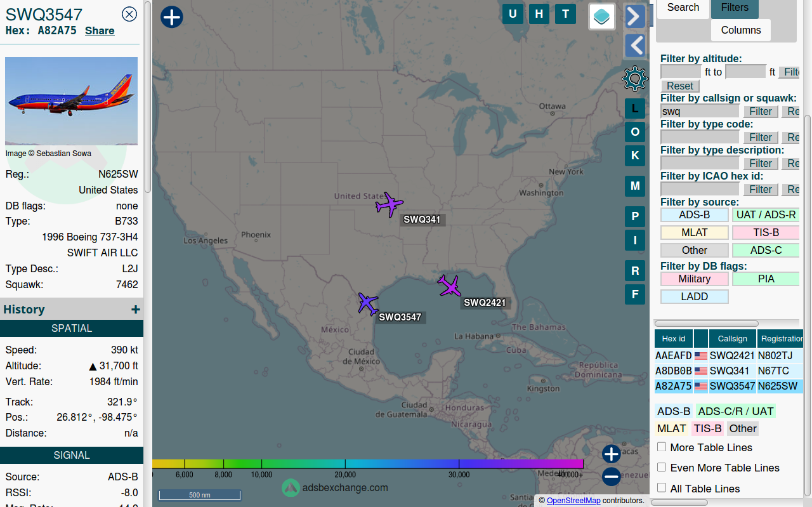View the Southwest aircraft photo thumbnail

(x=71, y=101)
